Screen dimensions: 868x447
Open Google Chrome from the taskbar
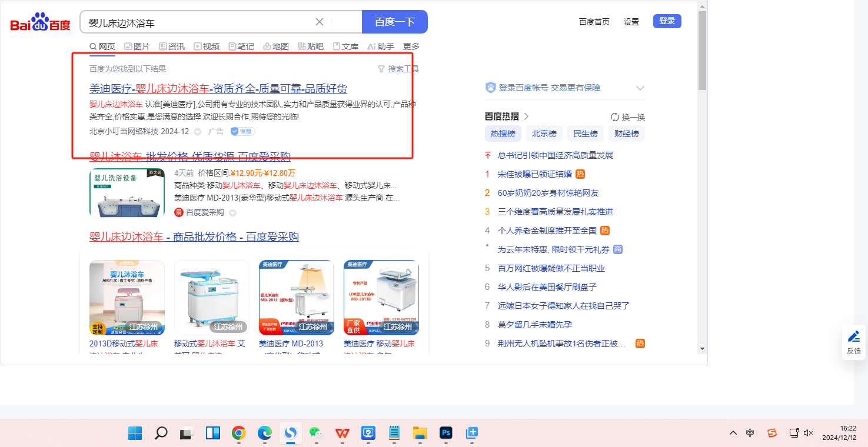(238, 433)
